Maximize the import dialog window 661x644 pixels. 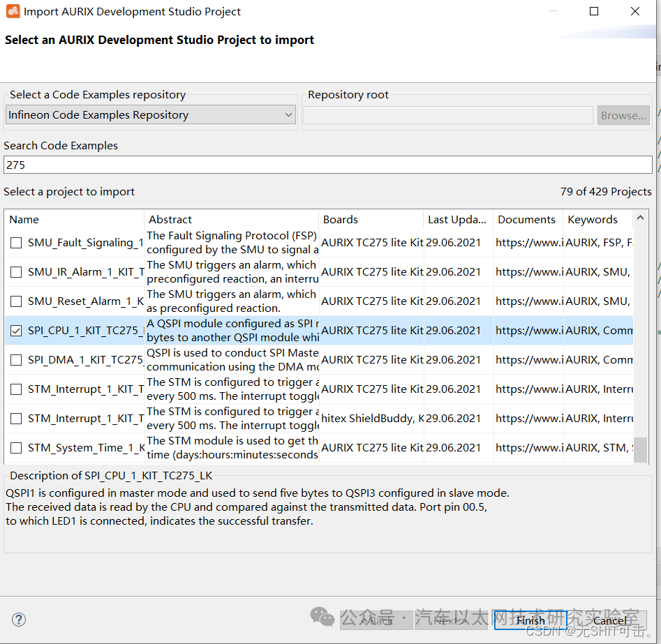tap(594, 11)
